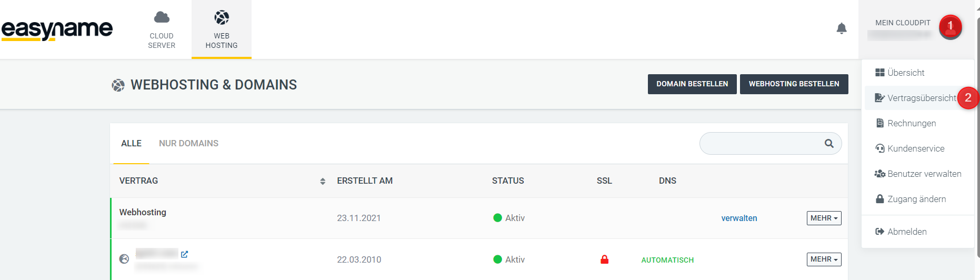Viewport: 980px width, 280px height.
Task: Focus the contract search field
Action: [761, 143]
